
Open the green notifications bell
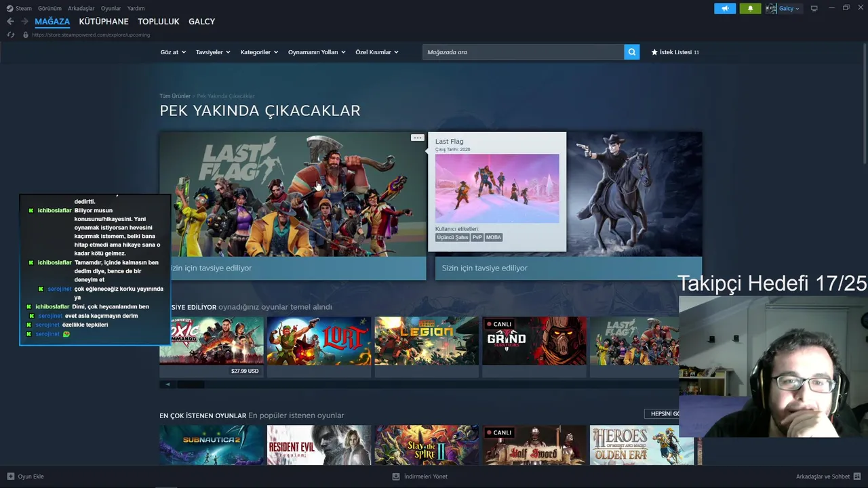click(750, 8)
